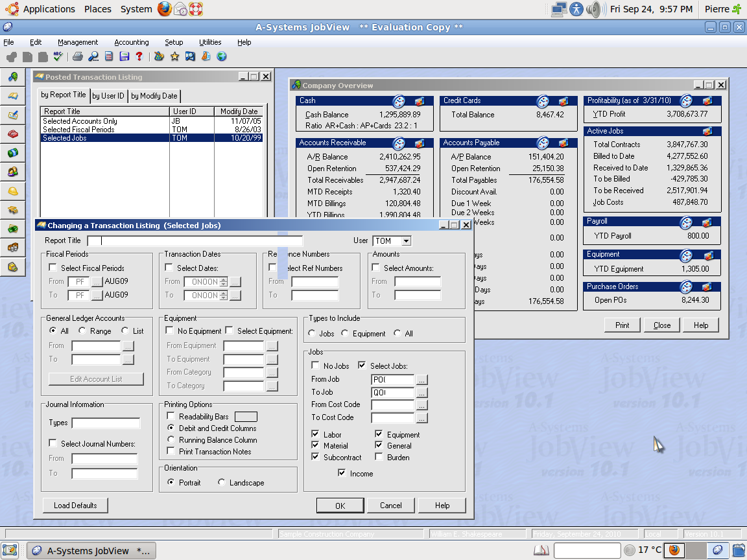Click the browse button beside From Job
Screen dimensions: 747x560
point(422,380)
